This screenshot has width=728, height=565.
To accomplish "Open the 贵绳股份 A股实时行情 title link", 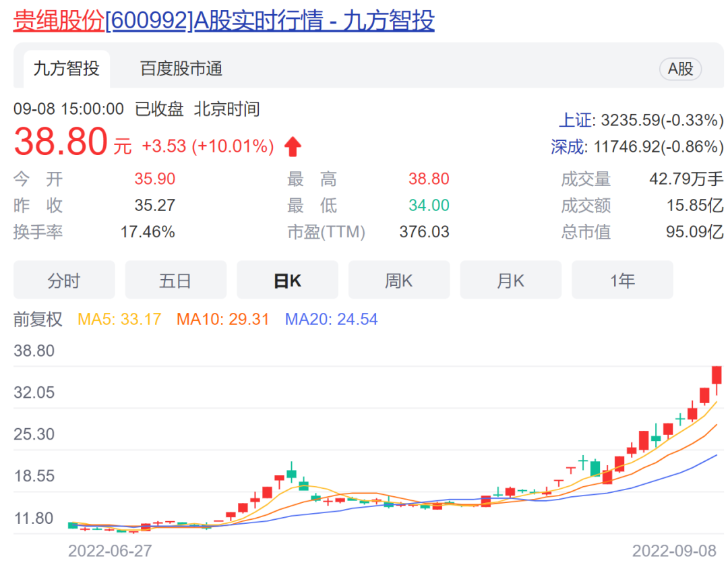I will (x=224, y=21).
